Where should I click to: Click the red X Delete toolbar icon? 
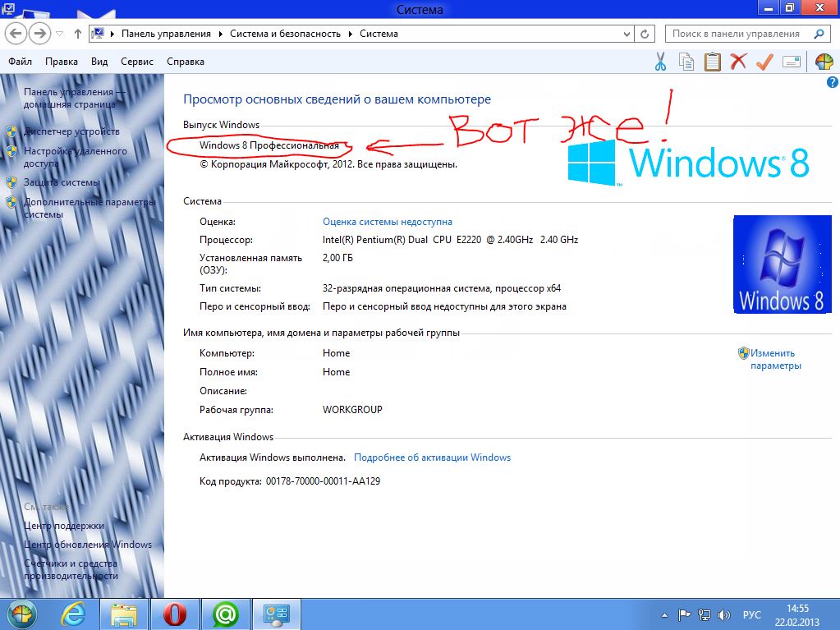pyautogui.click(x=738, y=62)
